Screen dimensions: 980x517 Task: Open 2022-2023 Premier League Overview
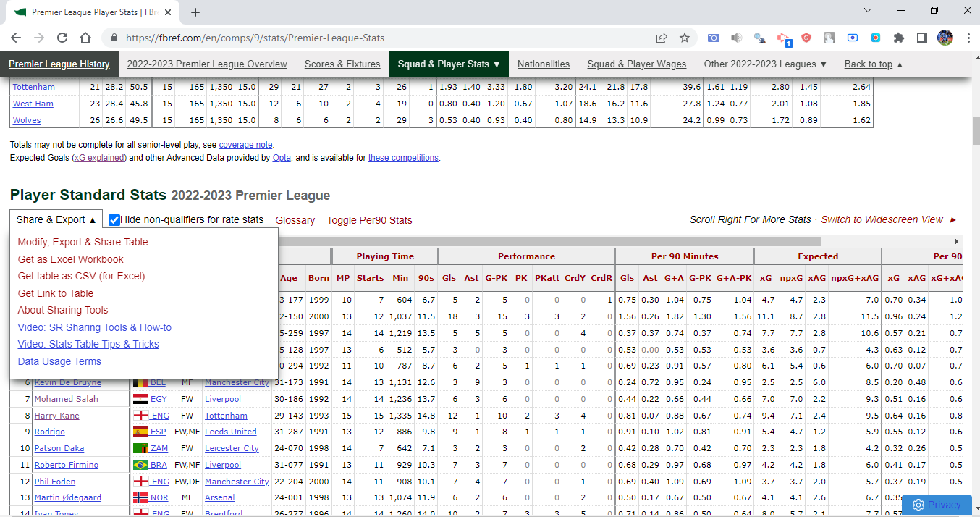(x=207, y=64)
